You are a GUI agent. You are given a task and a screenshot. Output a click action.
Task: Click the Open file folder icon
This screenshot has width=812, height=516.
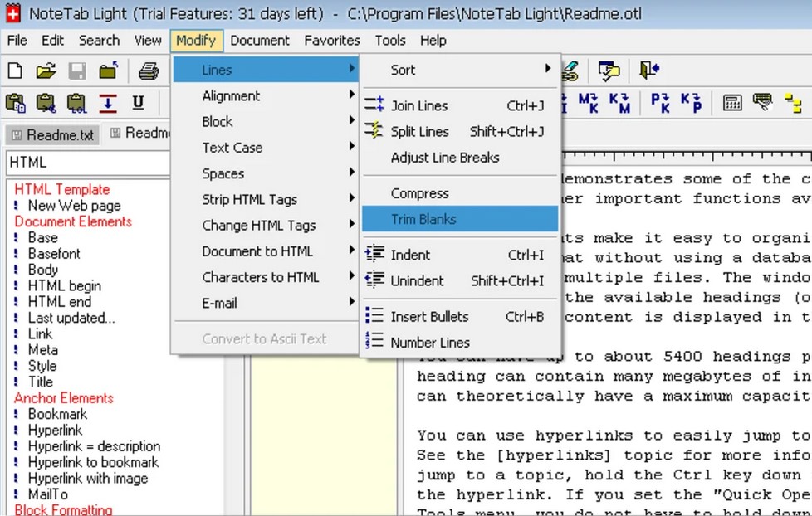tap(46, 71)
